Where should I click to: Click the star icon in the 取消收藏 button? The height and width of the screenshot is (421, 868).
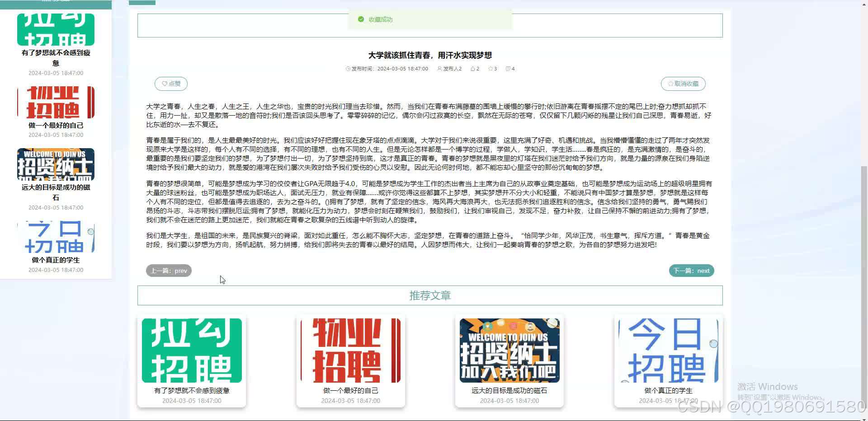[670, 84]
